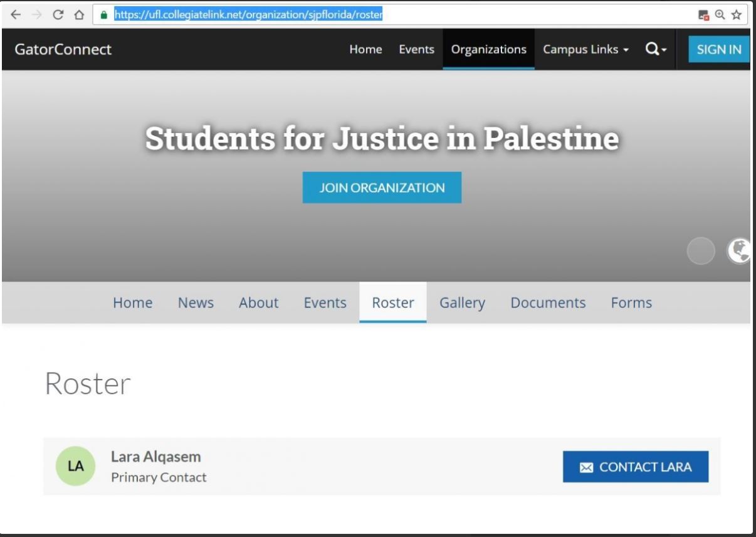Click the Students for Justice in Palestine heading

pyautogui.click(x=382, y=139)
